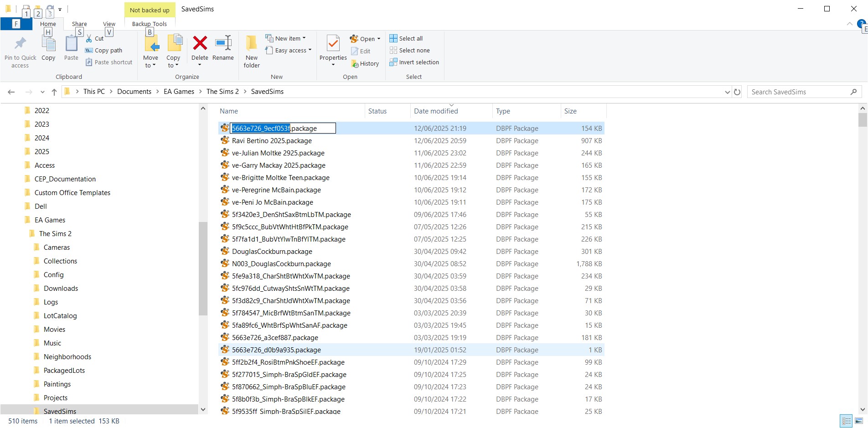This screenshot has height=428, width=868.
Task: Sort files by Name column
Action: pos(292,111)
